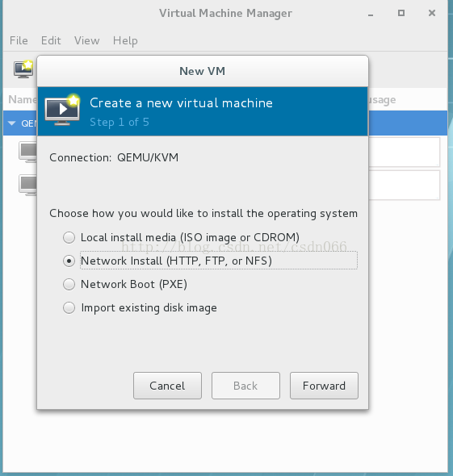
Task: Open the Help menu
Action: [x=125, y=40]
